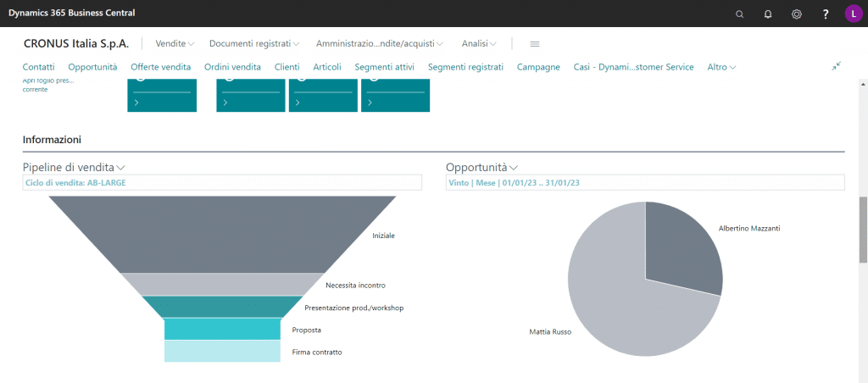Open Ordini vendita
Image resolution: width=868 pixels, height=383 pixels.
(x=232, y=67)
